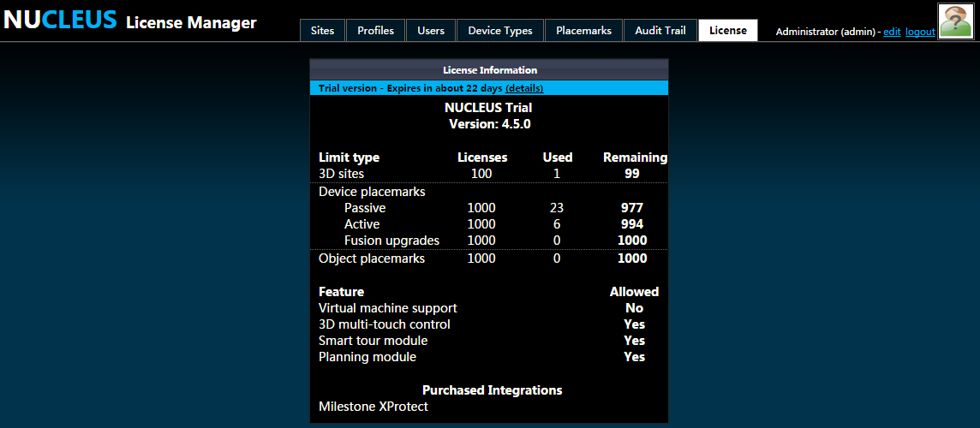Click the 'Object placemarks' label
Viewport: 980px width, 428px height.
click(x=372, y=259)
